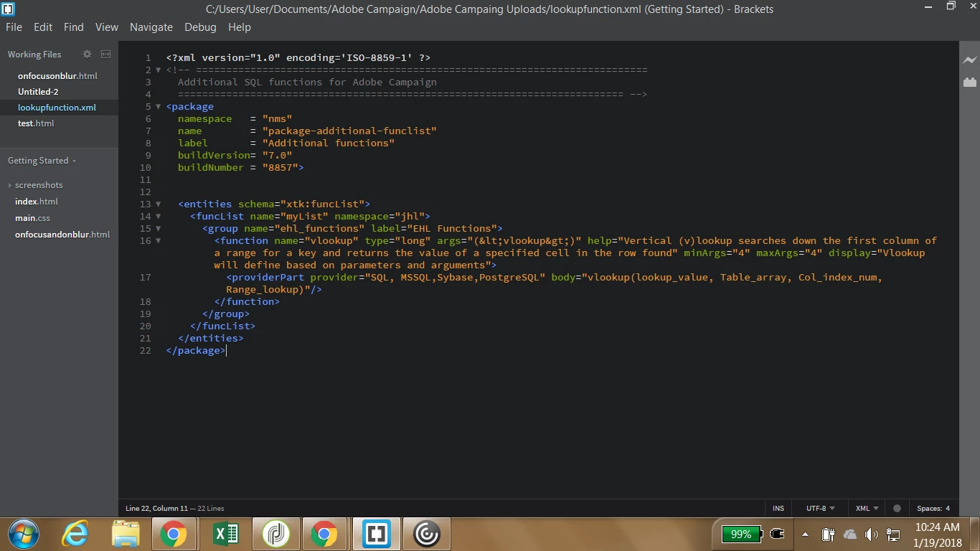The image size is (980, 551).
Task: Launch Internet Explorer from taskbar
Action: click(x=75, y=534)
